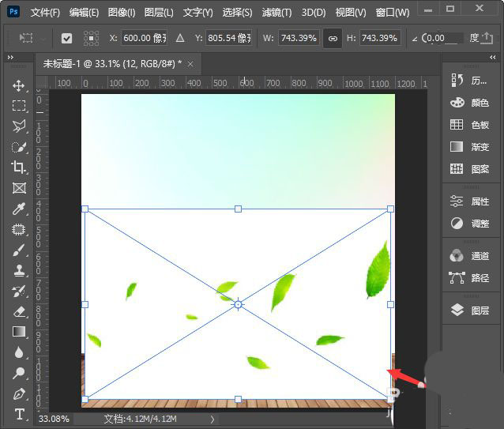This screenshot has height=429, width=504.
Task: Open the 3D(D) menu
Action: click(x=314, y=13)
